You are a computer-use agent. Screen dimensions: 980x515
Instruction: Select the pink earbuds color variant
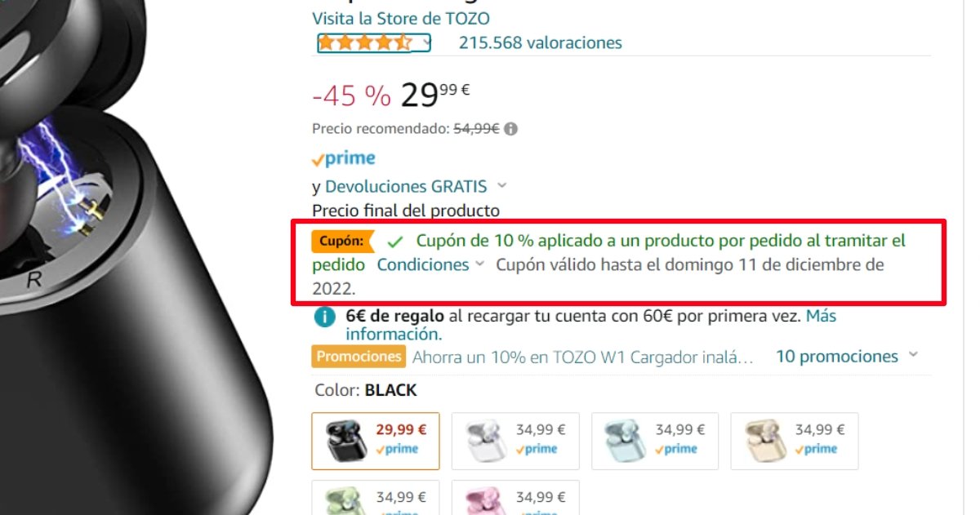pos(514,498)
